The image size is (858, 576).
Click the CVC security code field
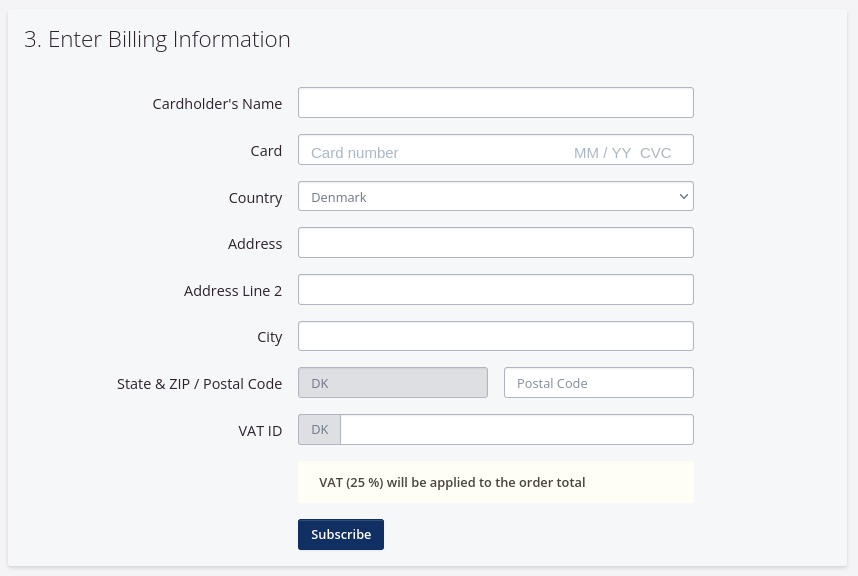point(656,152)
